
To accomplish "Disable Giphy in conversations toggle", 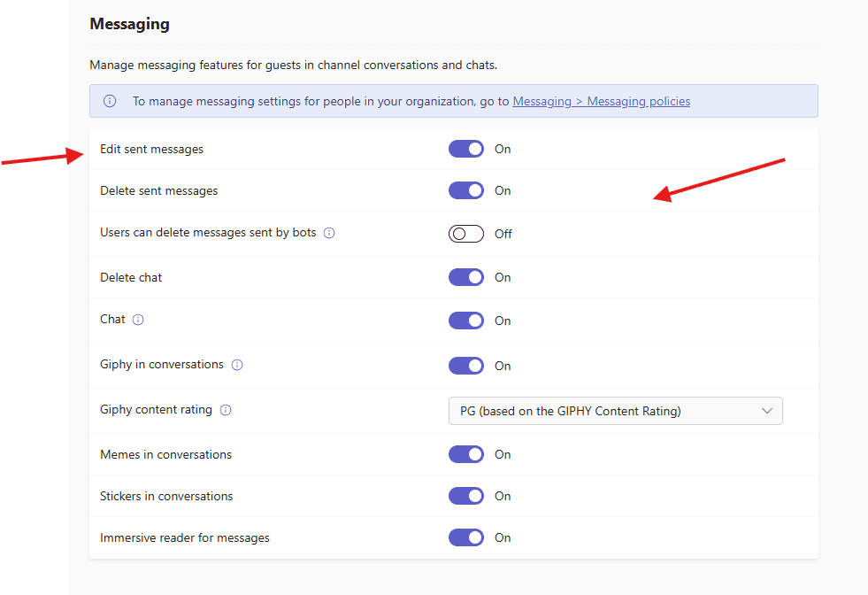I will coord(466,366).
